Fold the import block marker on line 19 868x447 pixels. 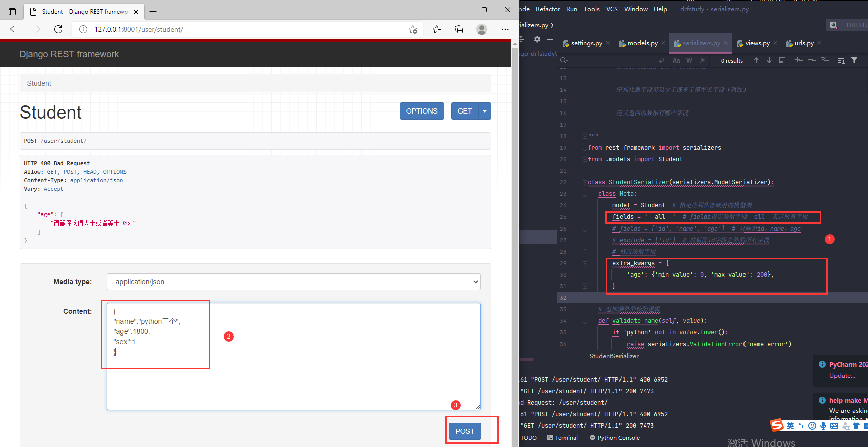pyautogui.click(x=585, y=148)
